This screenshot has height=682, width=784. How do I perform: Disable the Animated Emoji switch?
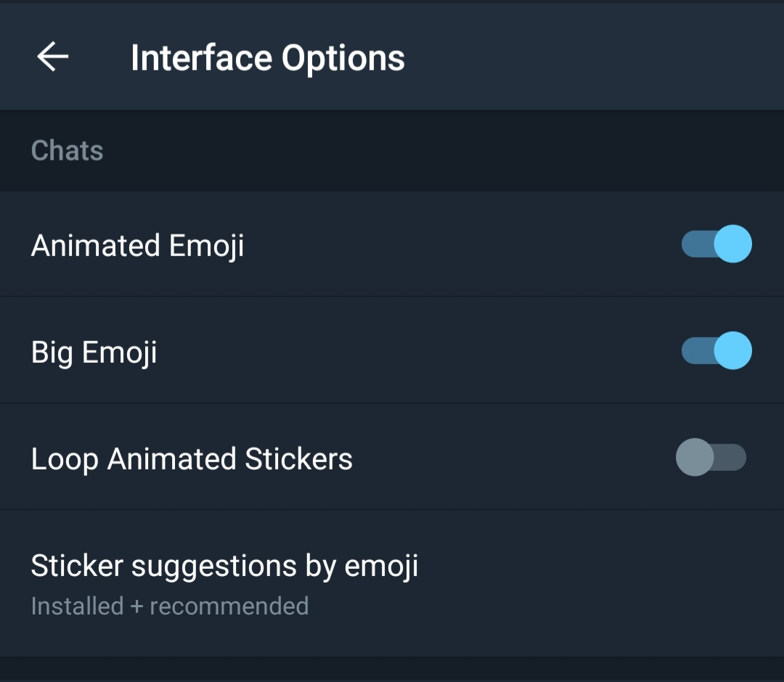(716, 245)
